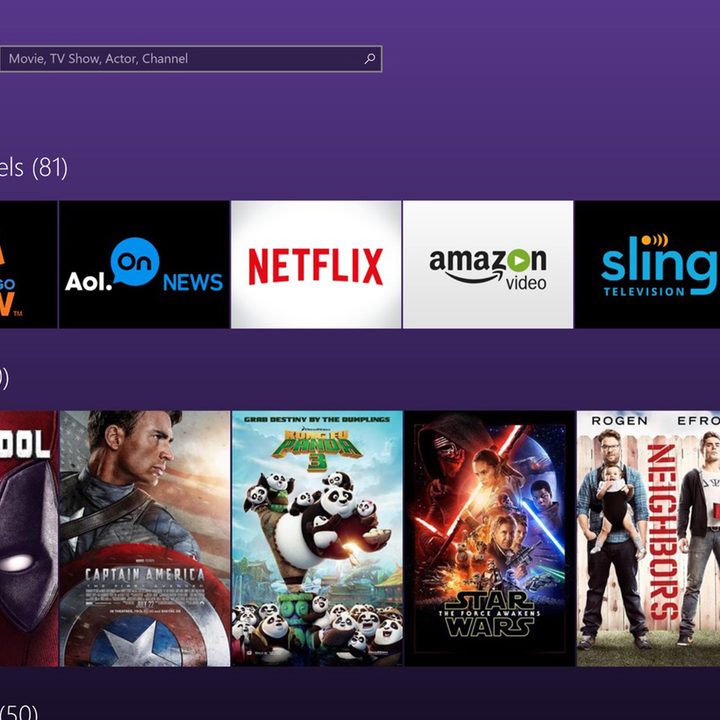Viewport: 720px width, 720px height.
Task: Select the Kung Fu Panda 3 poster
Action: pos(317,538)
